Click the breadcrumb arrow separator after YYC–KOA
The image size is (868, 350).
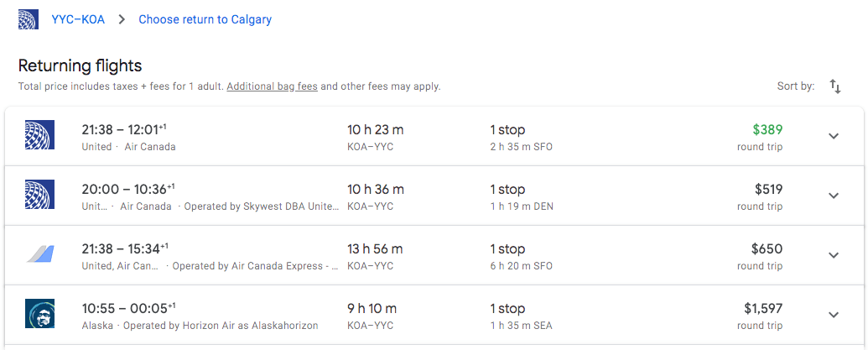pyautogui.click(x=122, y=20)
